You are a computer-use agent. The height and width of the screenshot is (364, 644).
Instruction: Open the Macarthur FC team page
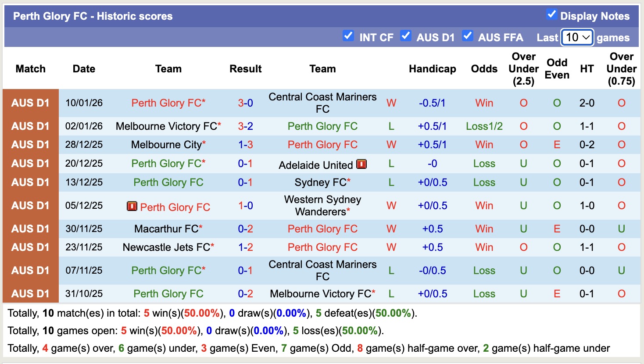[x=167, y=228]
